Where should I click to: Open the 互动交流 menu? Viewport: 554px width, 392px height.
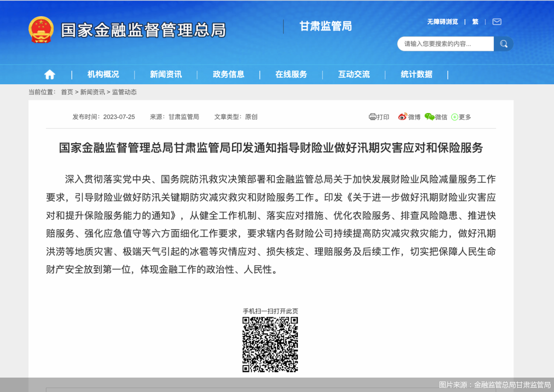353,74
